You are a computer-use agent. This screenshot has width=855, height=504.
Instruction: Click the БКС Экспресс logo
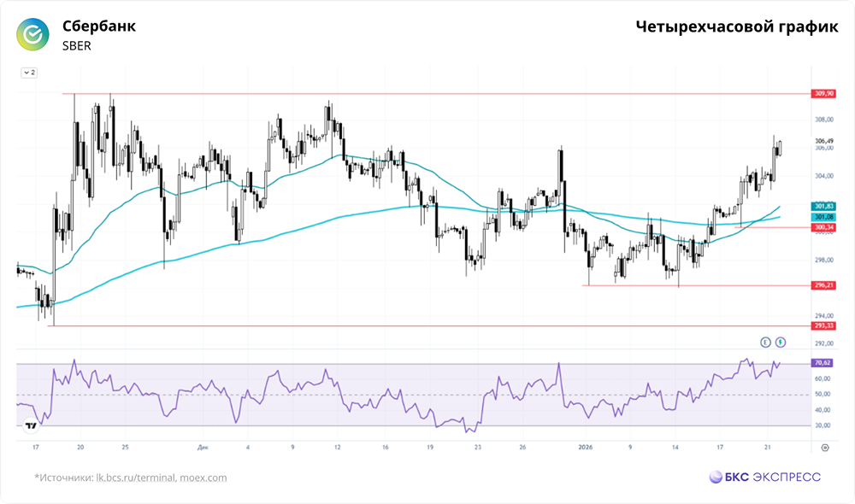coord(764,477)
